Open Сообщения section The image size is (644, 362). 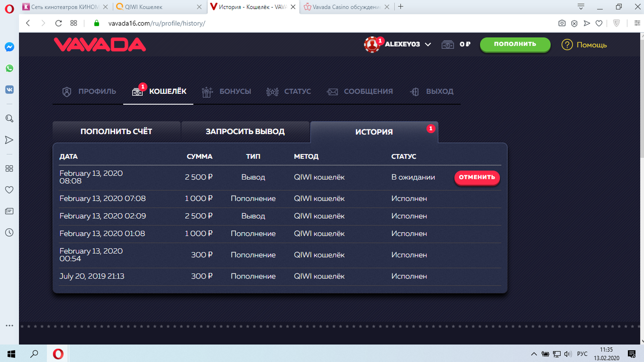(360, 92)
